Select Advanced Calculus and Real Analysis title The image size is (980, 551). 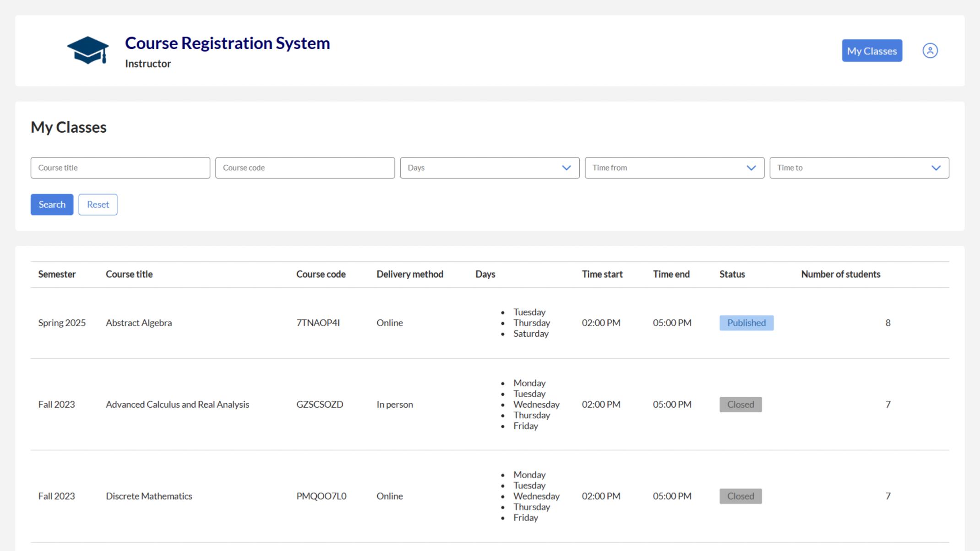click(177, 405)
